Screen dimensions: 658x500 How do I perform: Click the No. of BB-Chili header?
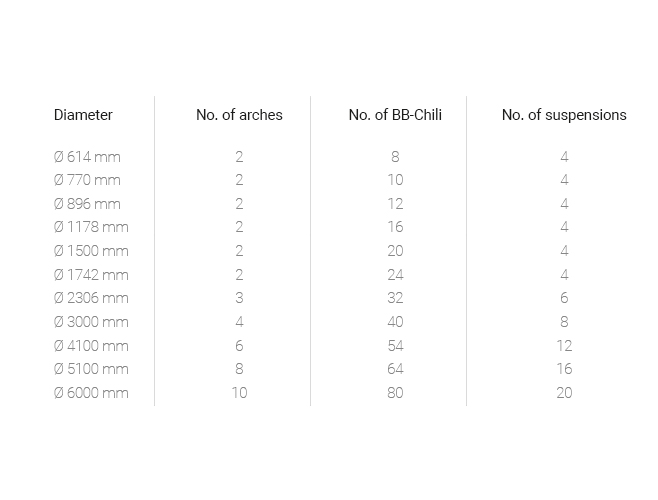(x=395, y=115)
